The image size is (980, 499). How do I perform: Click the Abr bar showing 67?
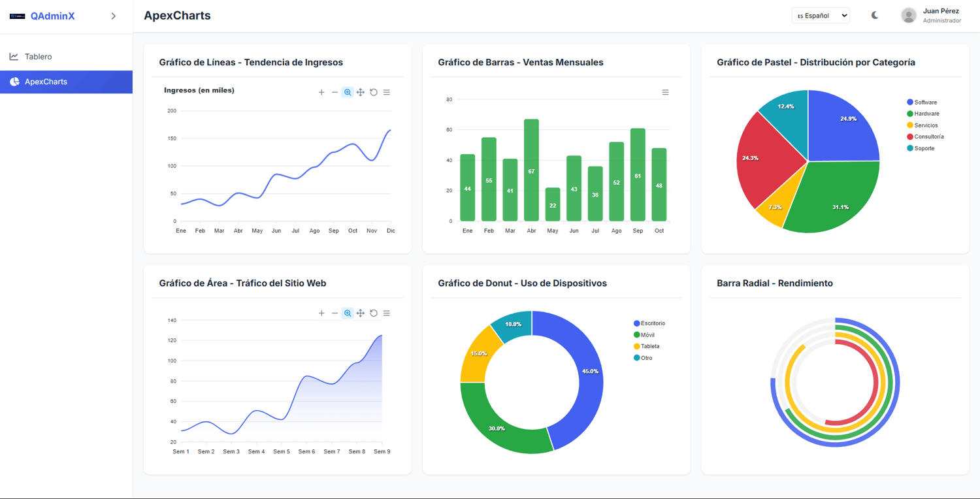click(531, 170)
